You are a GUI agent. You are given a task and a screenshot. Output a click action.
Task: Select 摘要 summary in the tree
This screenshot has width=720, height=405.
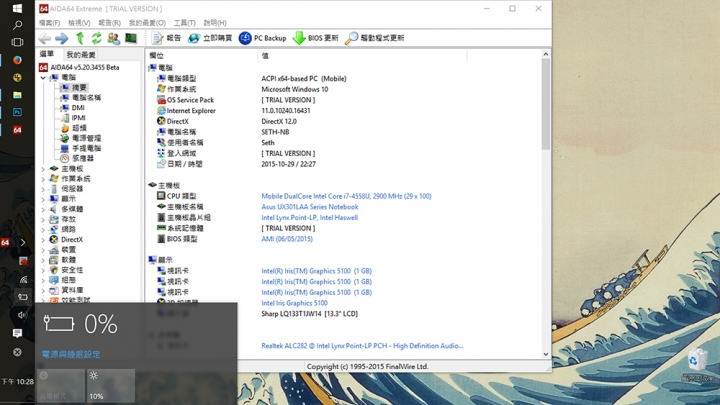coord(79,87)
